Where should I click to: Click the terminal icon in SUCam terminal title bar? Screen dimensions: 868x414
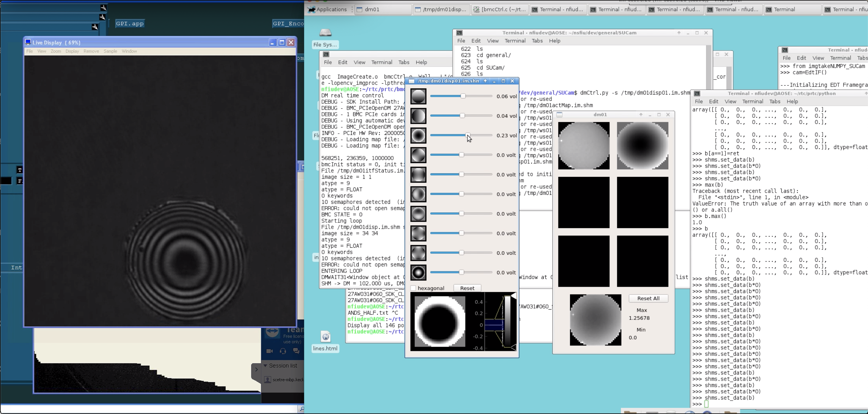[459, 33]
